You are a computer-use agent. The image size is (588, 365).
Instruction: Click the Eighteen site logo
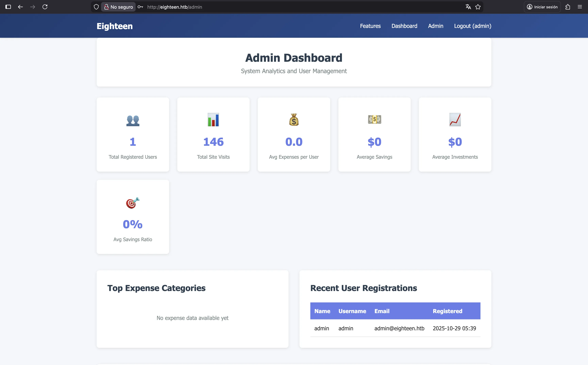click(x=115, y=26)
